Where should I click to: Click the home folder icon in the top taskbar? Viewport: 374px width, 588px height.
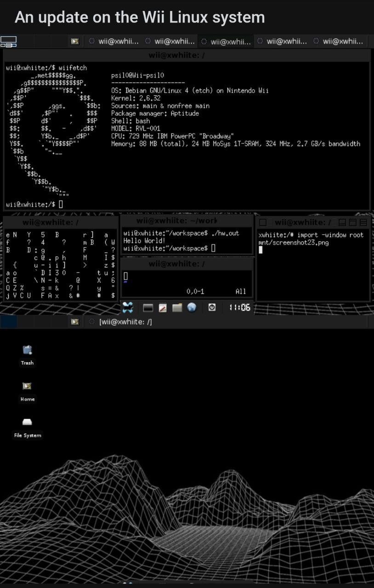pyautogui.click(x=75, y=41)
